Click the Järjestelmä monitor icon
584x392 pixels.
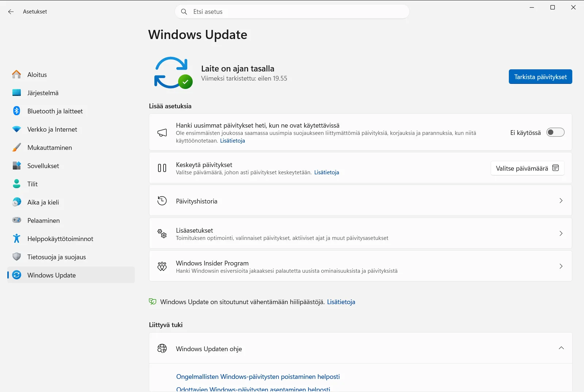[x=16, y=93]
